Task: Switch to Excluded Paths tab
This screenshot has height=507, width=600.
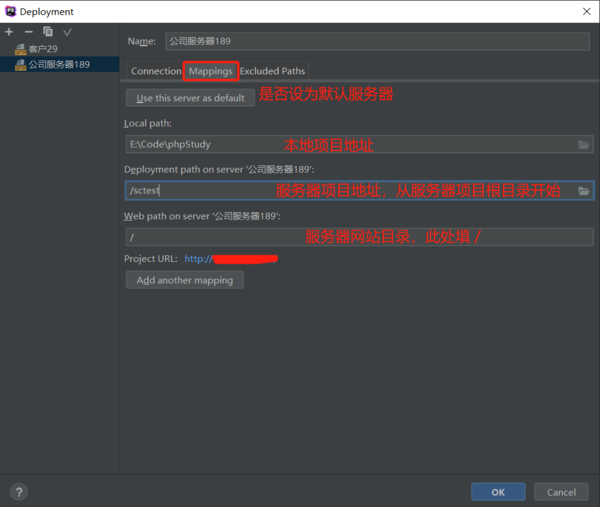Action: coord(272,71)
